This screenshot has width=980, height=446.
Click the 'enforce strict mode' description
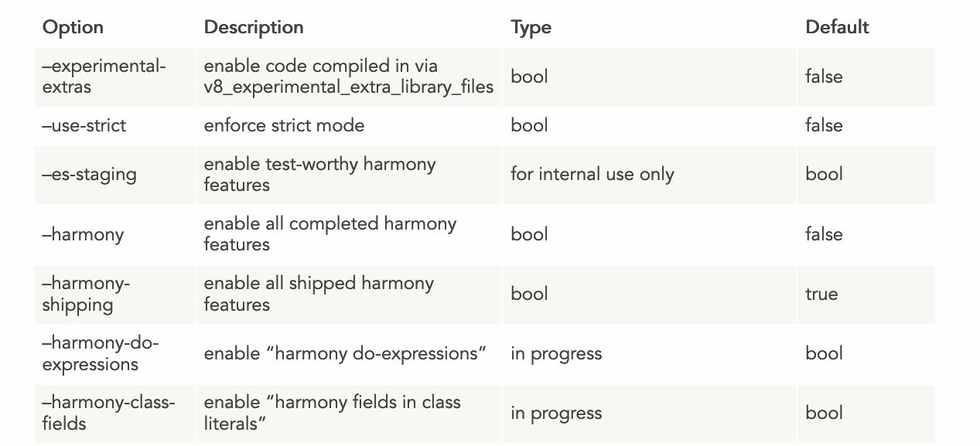click(284, 125)
